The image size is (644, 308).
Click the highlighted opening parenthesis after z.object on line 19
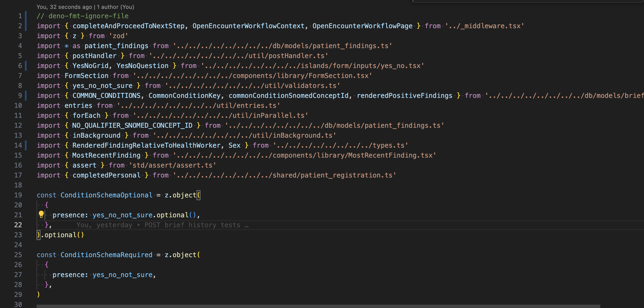point(199,195)
